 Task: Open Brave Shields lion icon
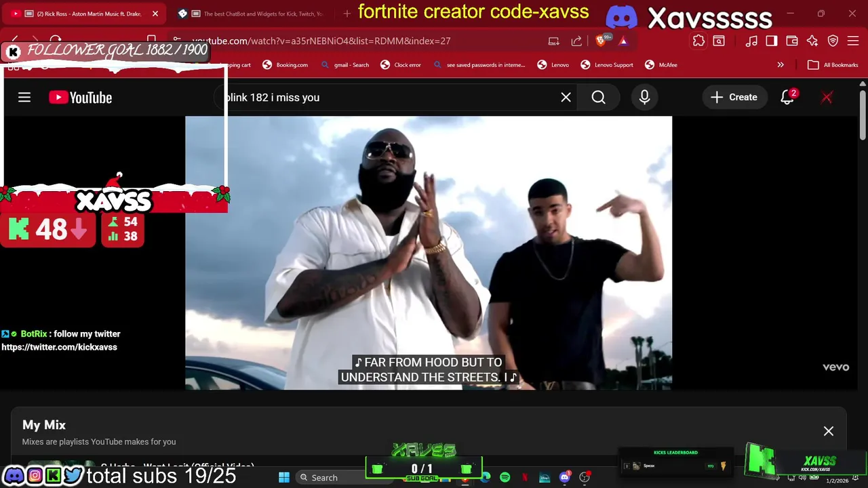[x=601, y=41]
